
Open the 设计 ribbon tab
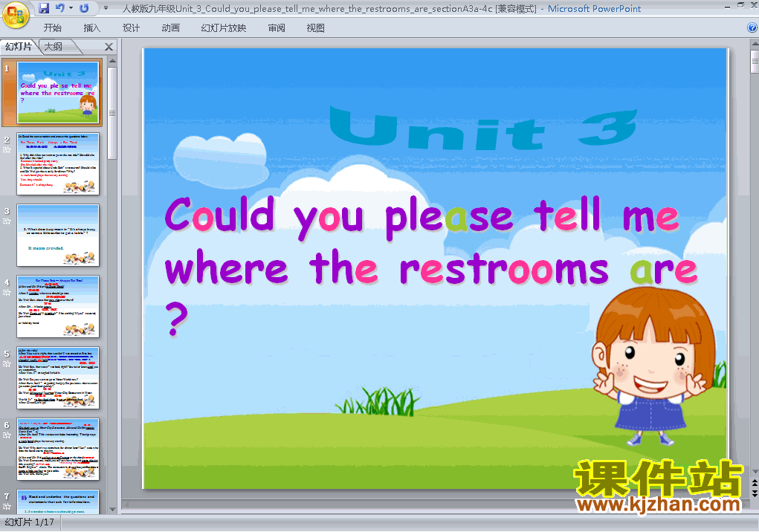(131, 28)
